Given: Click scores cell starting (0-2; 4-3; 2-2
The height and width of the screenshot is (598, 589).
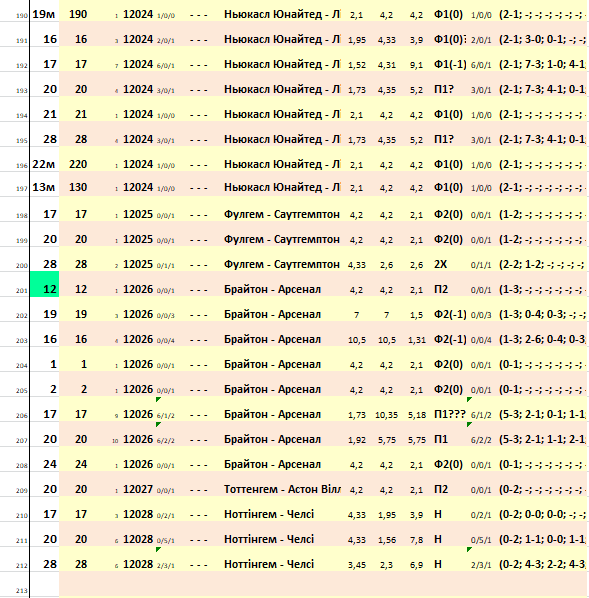Looking at the screenshot, I should pyautogui.click(x=542, y=564).
